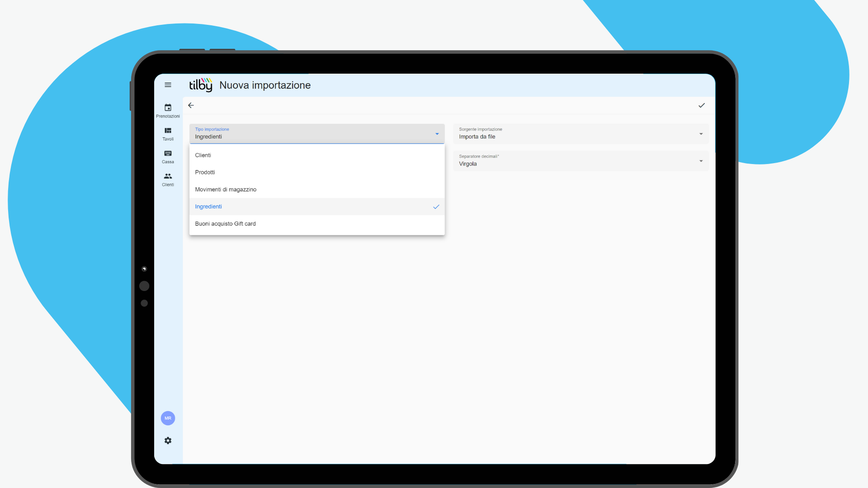Open Tavoli in the sidebar
This screenshot has width=868, height=488.
(168, 134)
